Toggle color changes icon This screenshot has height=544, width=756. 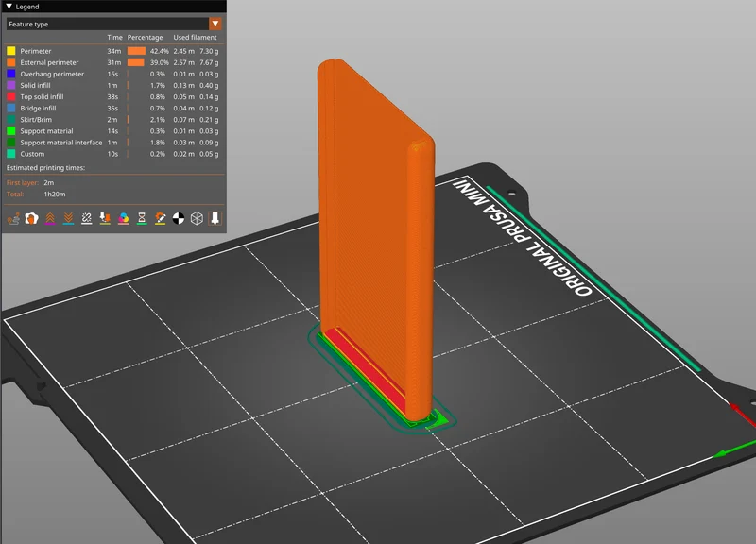[124, 218]
